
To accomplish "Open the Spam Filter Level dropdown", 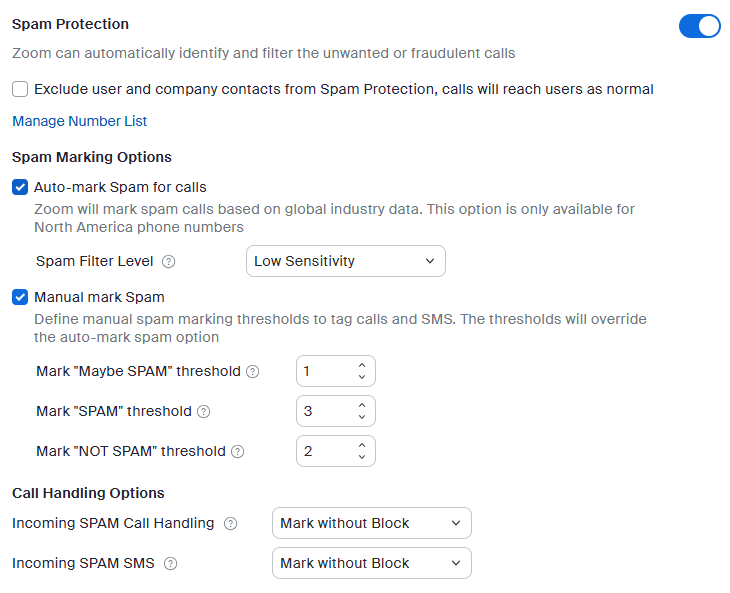I will [345, 261].
